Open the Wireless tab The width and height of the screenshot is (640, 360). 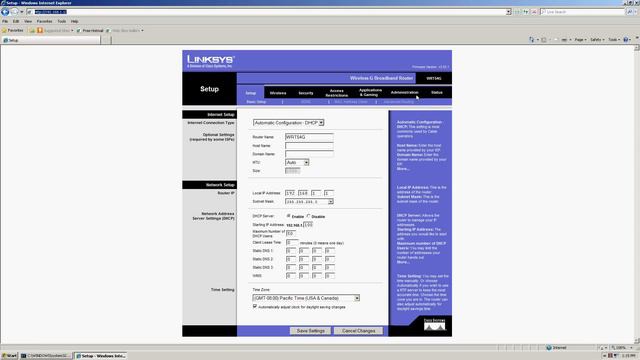point(278,93)
